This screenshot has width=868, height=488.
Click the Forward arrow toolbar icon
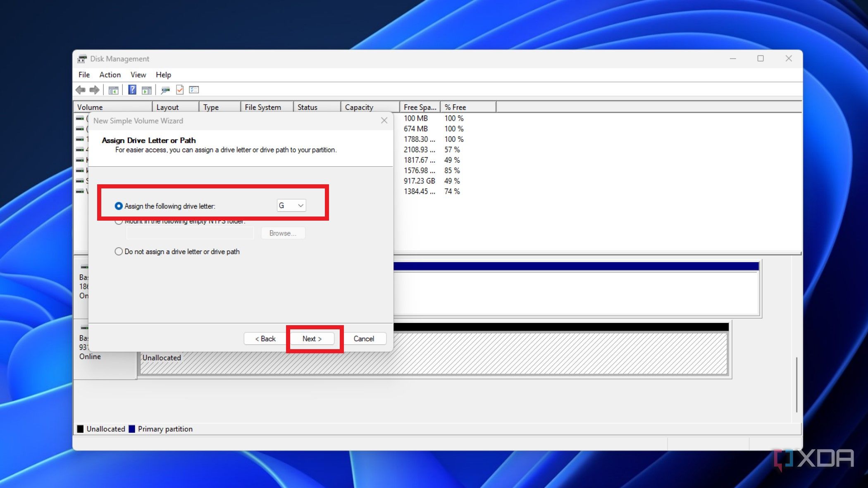click(x=94, y=90)
